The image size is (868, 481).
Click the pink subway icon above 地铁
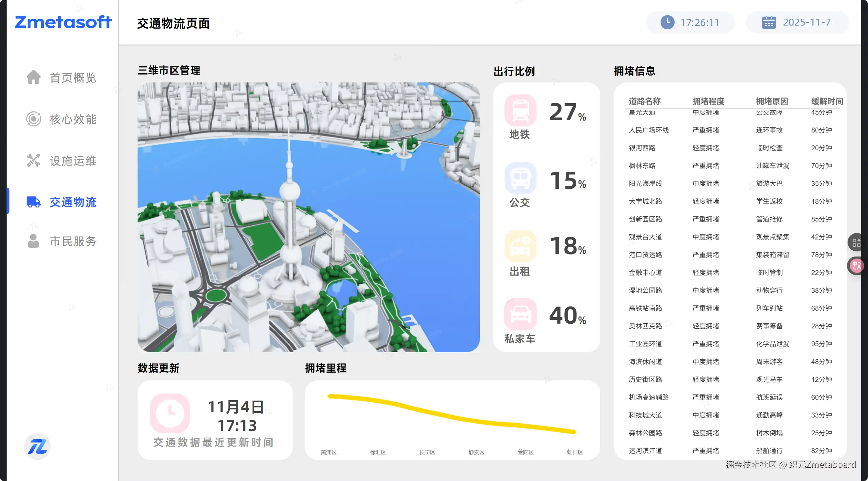pos(520,110)
